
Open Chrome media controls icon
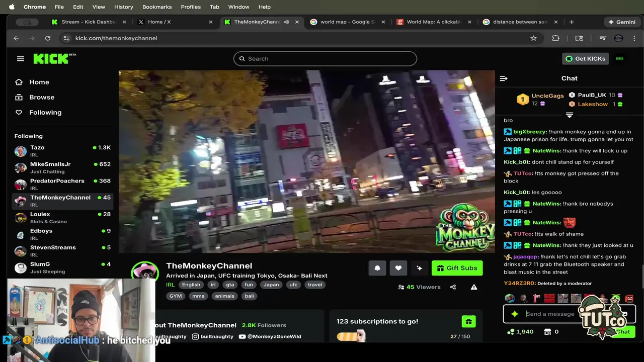[x=603, y=38]
